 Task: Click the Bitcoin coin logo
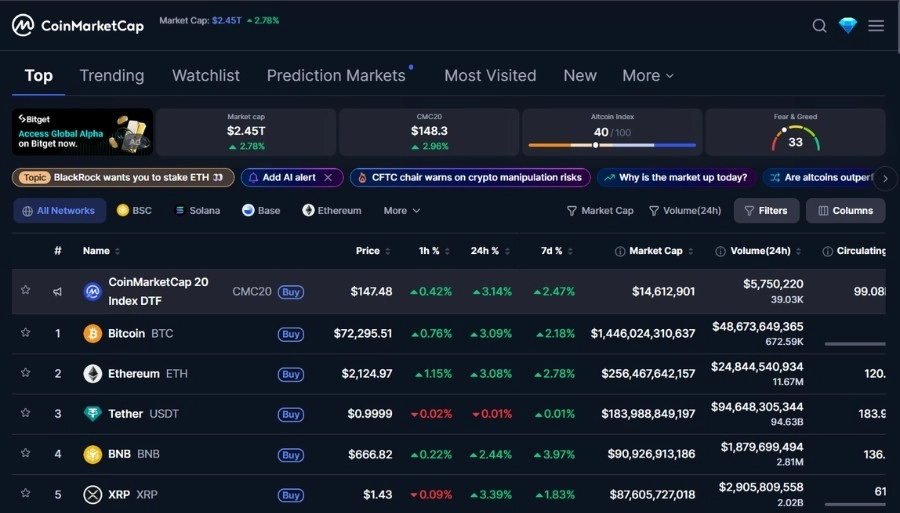92,333
